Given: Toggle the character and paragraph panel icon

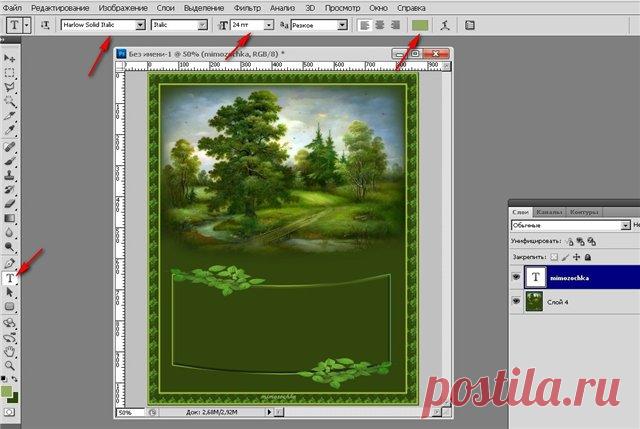Looking at the screenshot, I should [470, 25].
